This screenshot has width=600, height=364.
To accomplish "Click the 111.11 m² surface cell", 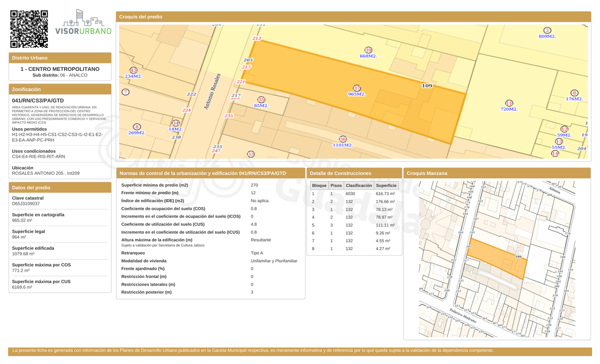I will point(385,225).
